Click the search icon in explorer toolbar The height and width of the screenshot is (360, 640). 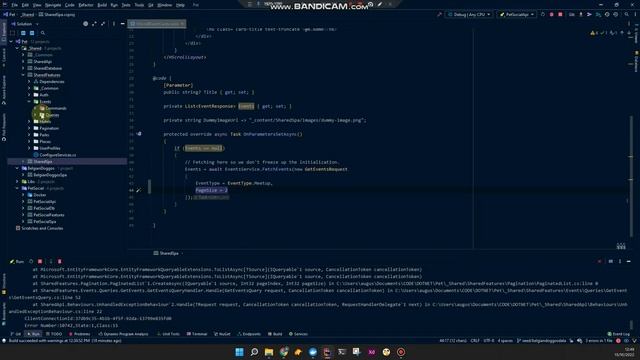tap(42, 33)
